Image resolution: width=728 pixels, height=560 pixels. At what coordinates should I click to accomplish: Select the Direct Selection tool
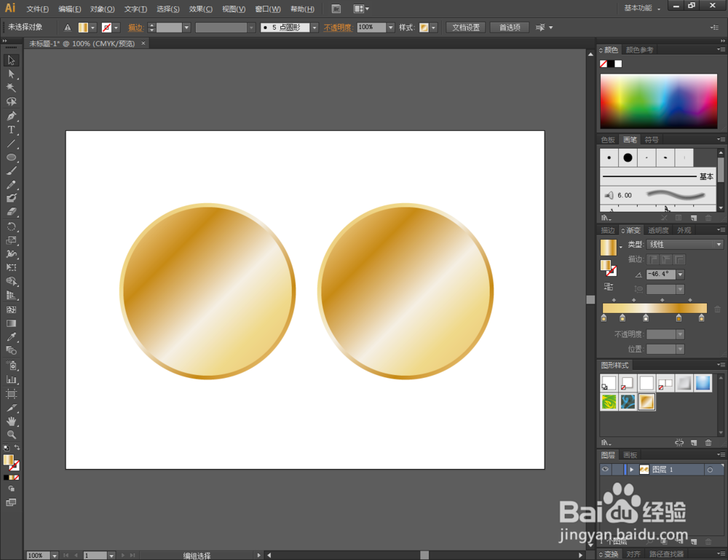[x=11, y=74]
